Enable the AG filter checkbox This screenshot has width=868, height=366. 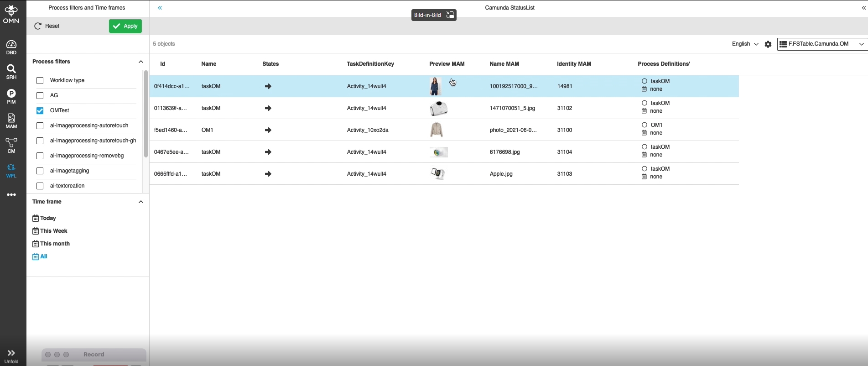tap(40, 96)
